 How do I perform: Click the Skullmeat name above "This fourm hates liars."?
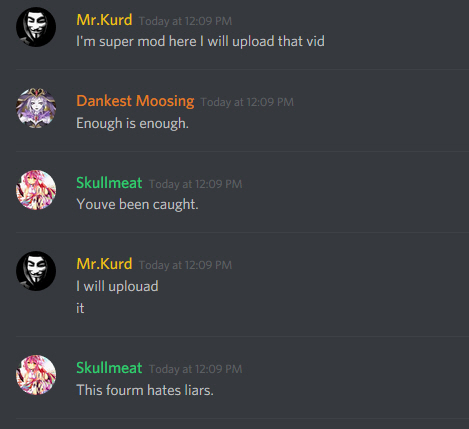click(109, 368)
